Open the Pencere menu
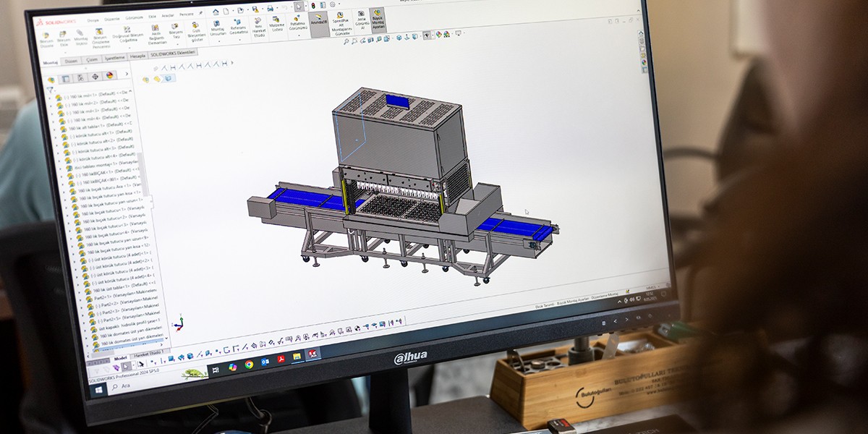The width and height of the screenshot is (868, 434). pos(187,14)
